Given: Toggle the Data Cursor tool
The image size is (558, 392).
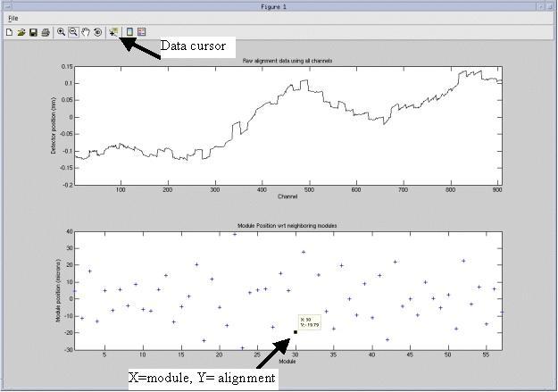Looking at the screenshot, I should [113, 32].
